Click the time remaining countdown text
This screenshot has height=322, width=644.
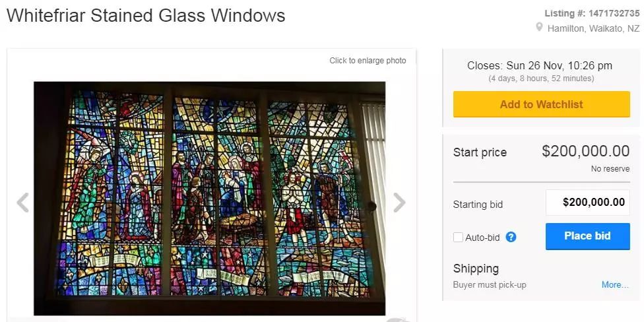540,79
